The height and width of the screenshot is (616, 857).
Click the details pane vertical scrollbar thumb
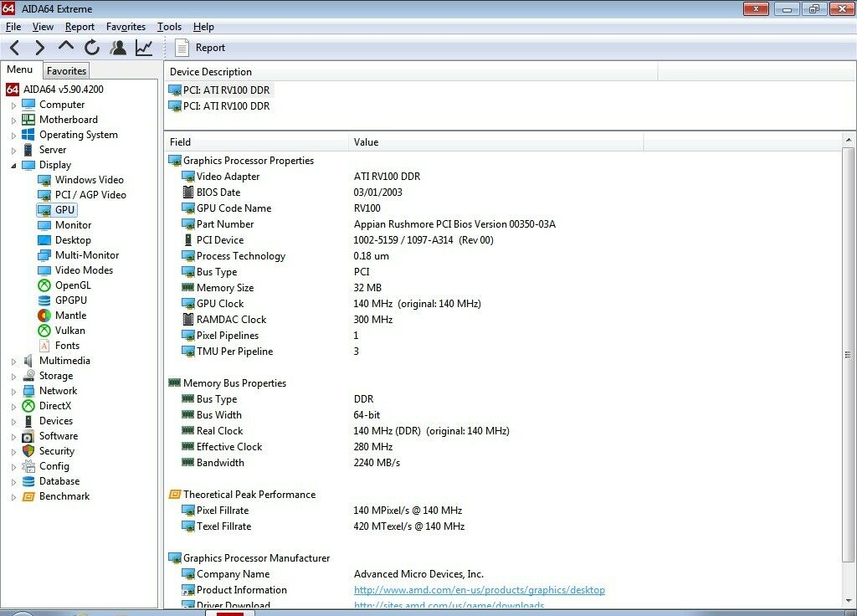(x=848, y=355)
